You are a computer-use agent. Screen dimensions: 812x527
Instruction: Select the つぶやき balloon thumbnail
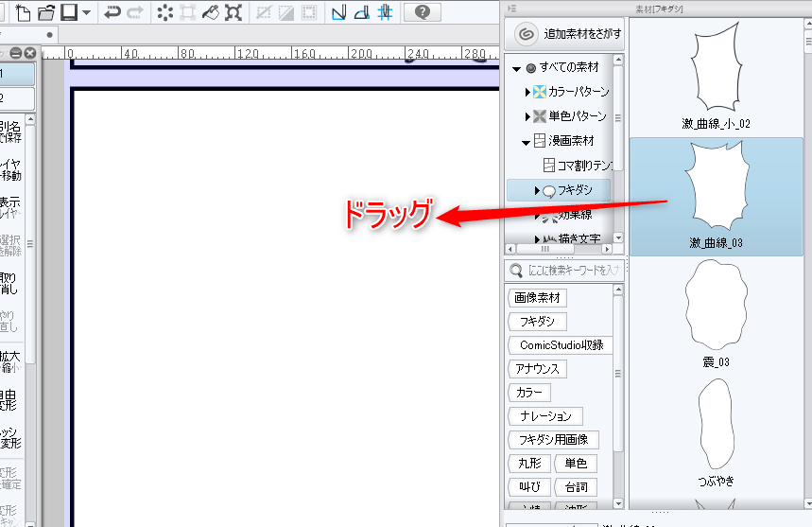[717, 432]
